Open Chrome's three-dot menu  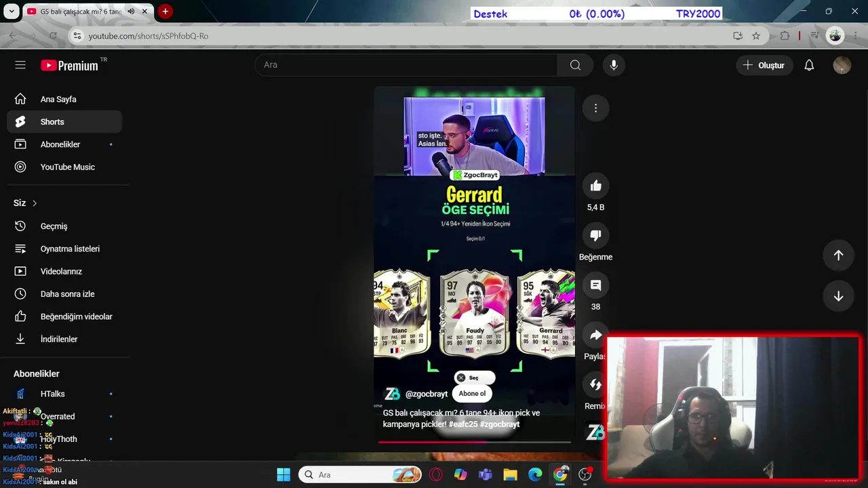pyautogui.click(x=854, y=36)
